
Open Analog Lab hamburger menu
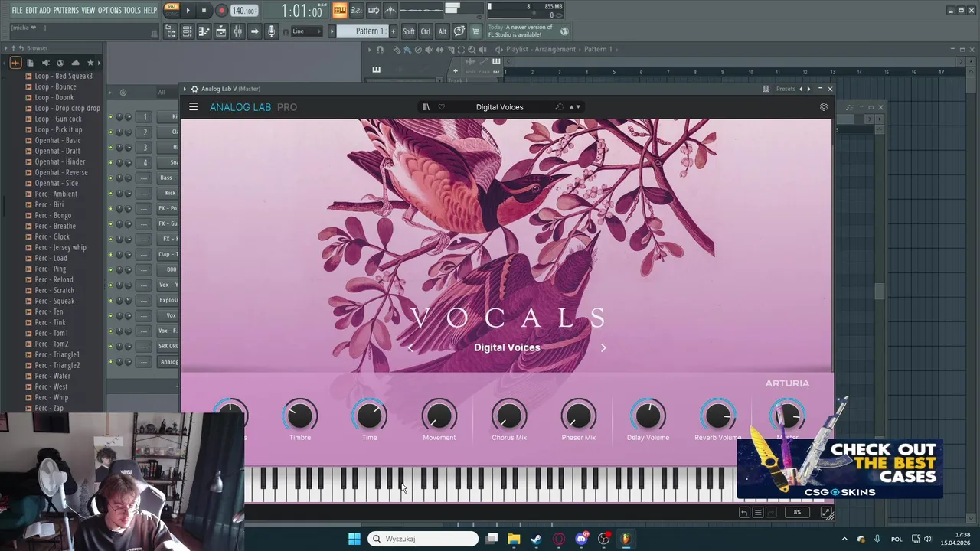pos(194,107)
